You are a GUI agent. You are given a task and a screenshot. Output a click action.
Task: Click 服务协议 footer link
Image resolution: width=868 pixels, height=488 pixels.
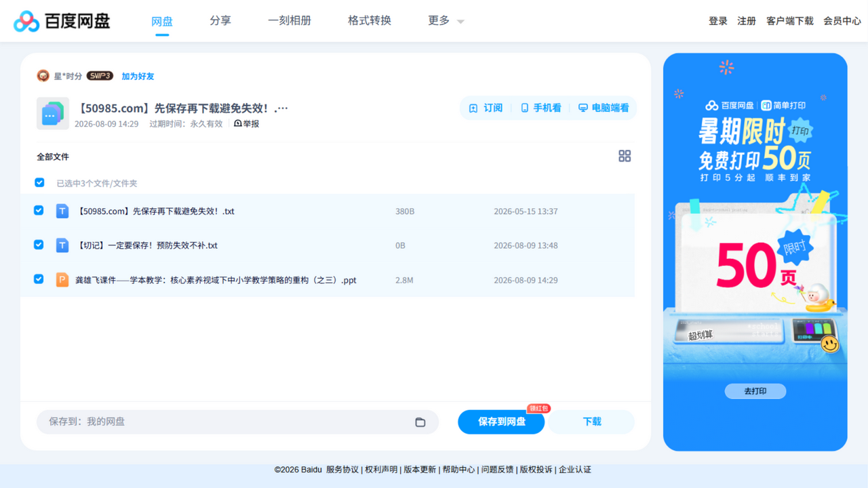point(342,470)
